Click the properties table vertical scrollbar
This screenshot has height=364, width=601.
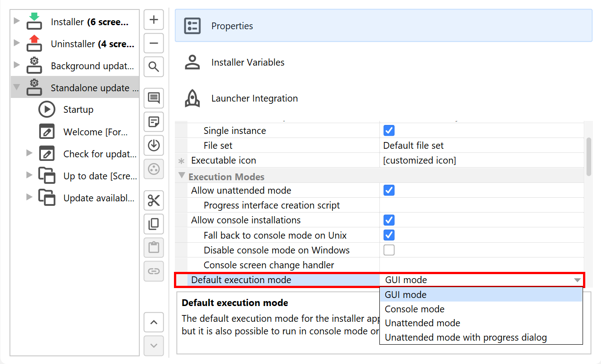[589, 156]
